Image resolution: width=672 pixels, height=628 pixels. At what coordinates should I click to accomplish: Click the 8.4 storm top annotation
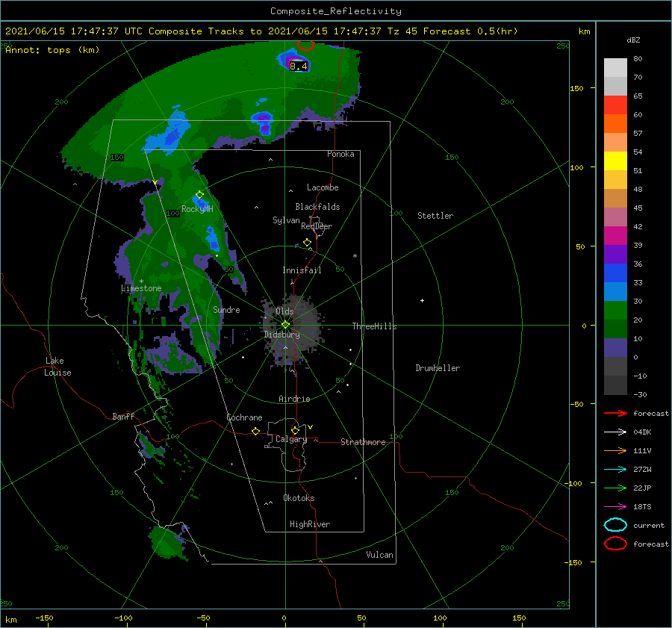(x=298, y=66)
